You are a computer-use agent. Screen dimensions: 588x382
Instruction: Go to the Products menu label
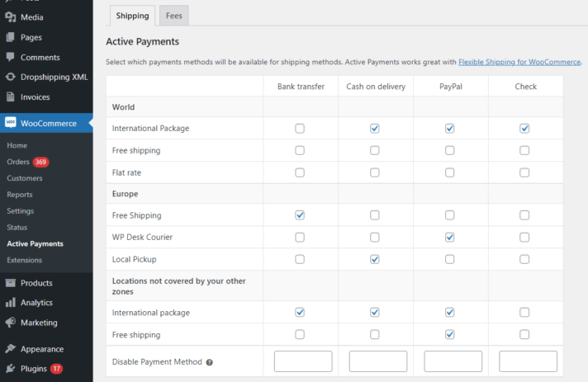coord(36,283)
